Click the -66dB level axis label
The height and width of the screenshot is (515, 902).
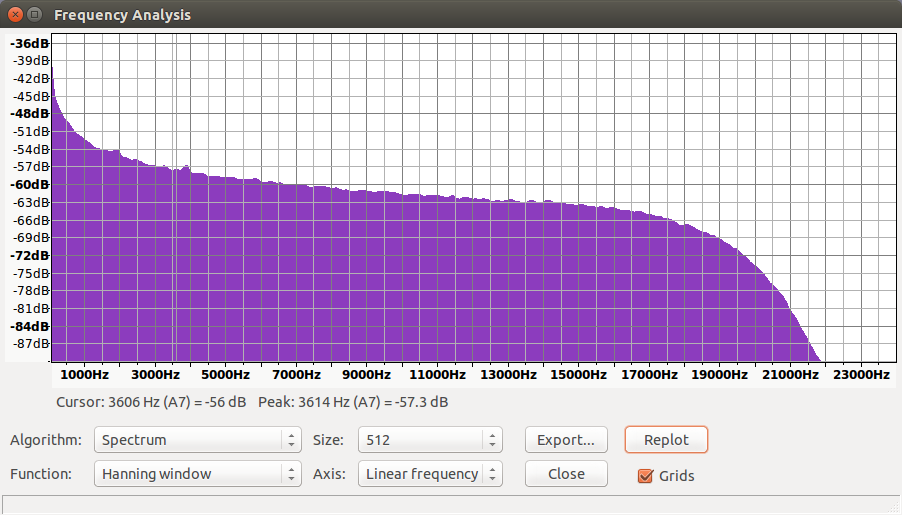point(30,220)
